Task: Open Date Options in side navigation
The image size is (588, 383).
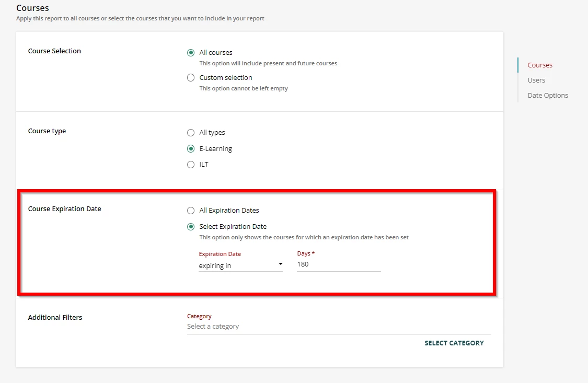Action: coord(548,96)
